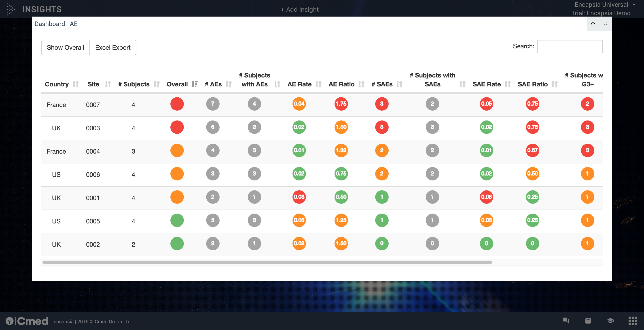Sort by the SAE Rate column arrows

(x=508, y=84)
